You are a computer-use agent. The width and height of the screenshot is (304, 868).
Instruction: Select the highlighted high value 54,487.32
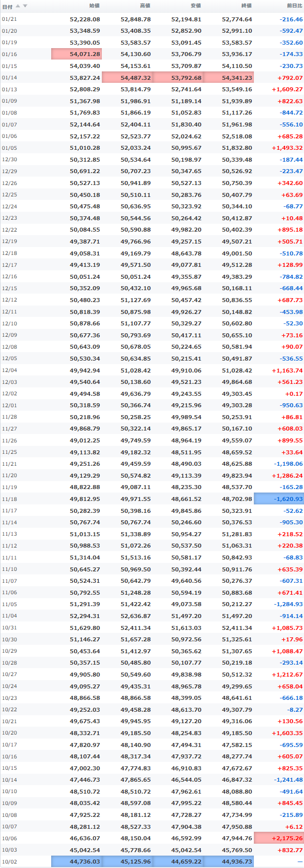(x=128, y=77)
